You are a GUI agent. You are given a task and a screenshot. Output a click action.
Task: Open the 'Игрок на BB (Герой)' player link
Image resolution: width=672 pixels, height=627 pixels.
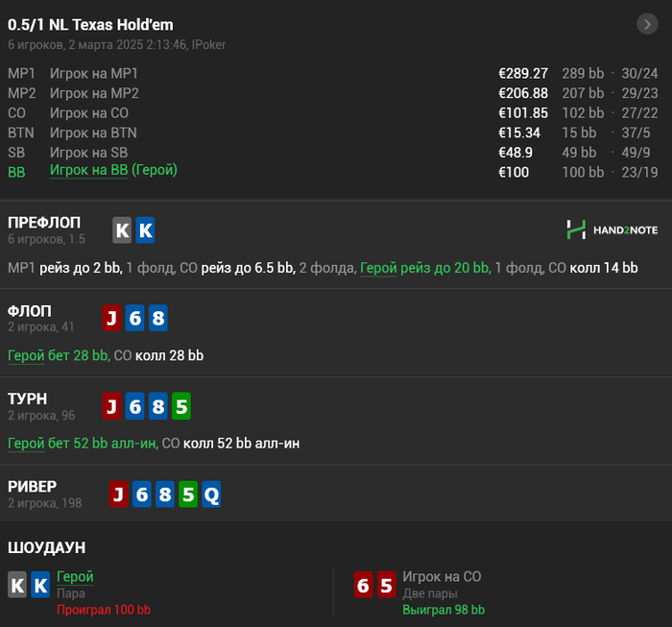[x=113, y=170]
